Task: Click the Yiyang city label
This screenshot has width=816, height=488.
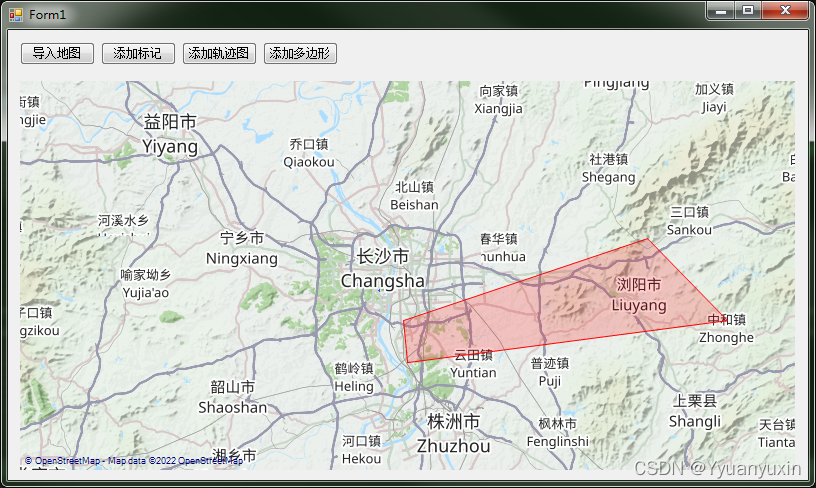Action: (170, 134)
